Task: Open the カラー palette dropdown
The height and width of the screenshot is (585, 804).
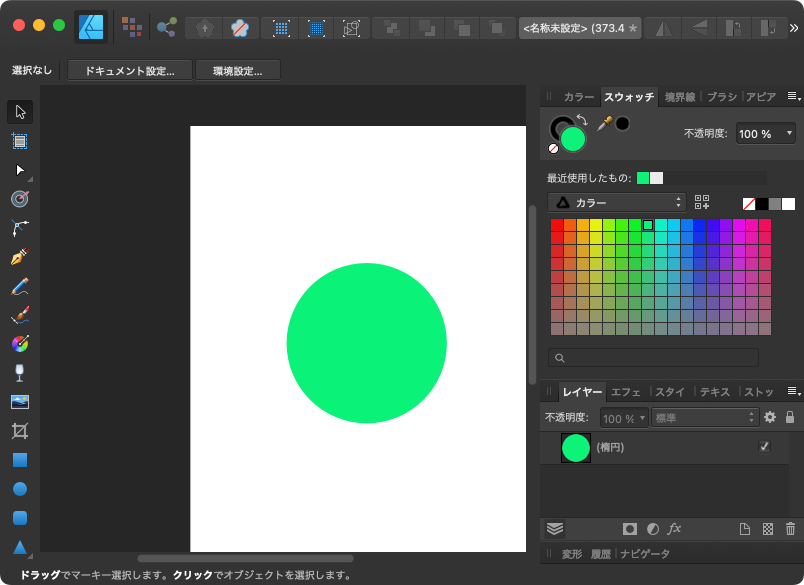Action: tap(616, 203)
